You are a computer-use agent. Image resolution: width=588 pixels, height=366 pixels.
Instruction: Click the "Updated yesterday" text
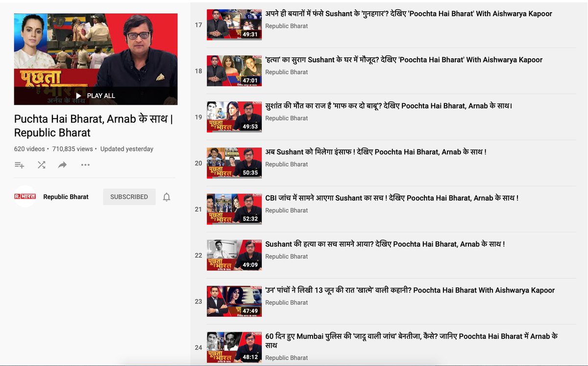[x=127, y=149]
